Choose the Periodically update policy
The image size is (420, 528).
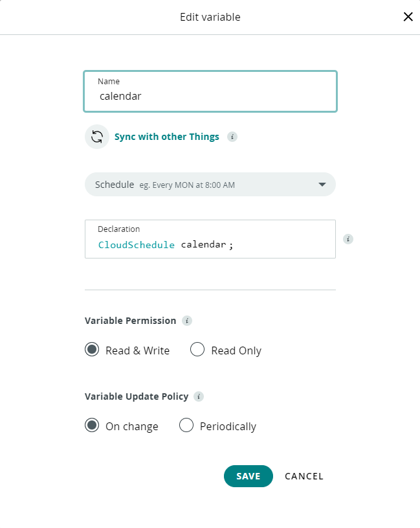tap(186, 426)
